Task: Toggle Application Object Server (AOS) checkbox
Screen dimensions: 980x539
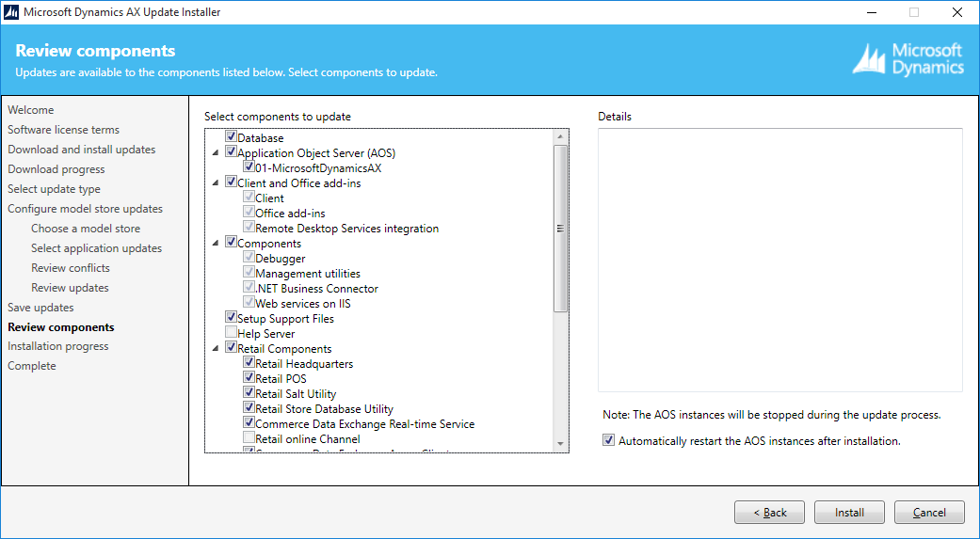Action: tap(231, 151)
